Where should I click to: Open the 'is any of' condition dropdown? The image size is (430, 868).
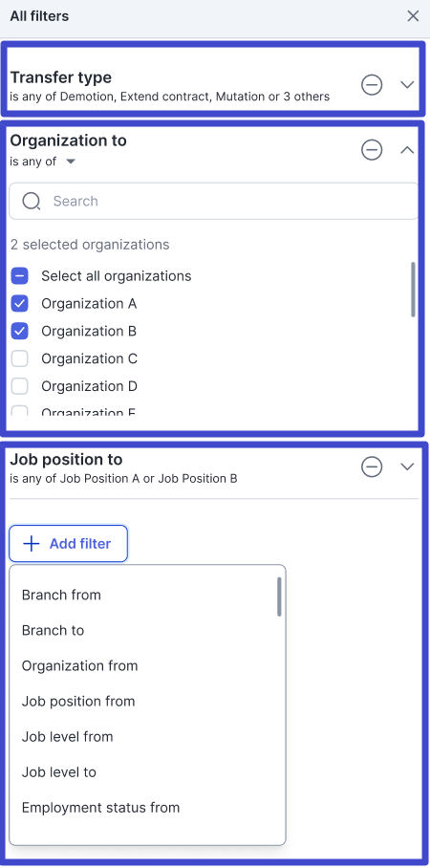pyautogui.click(x=43, y=162)
